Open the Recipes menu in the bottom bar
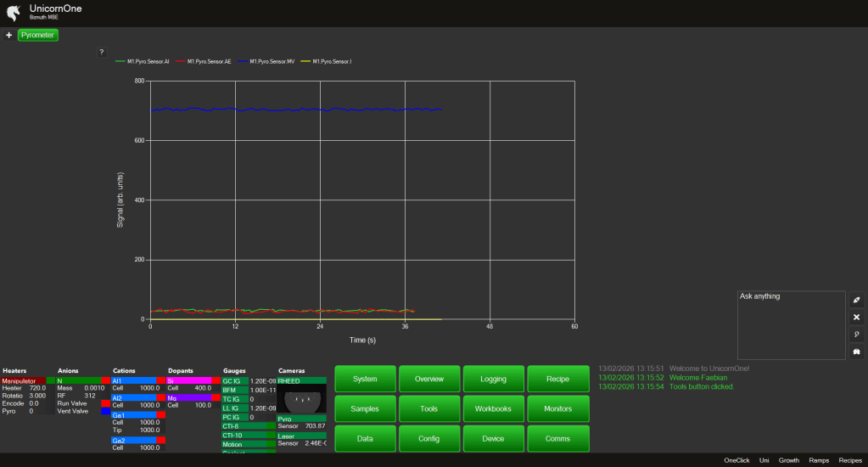Viewport: 868px width, 467px height. click(x=849, y=460)
